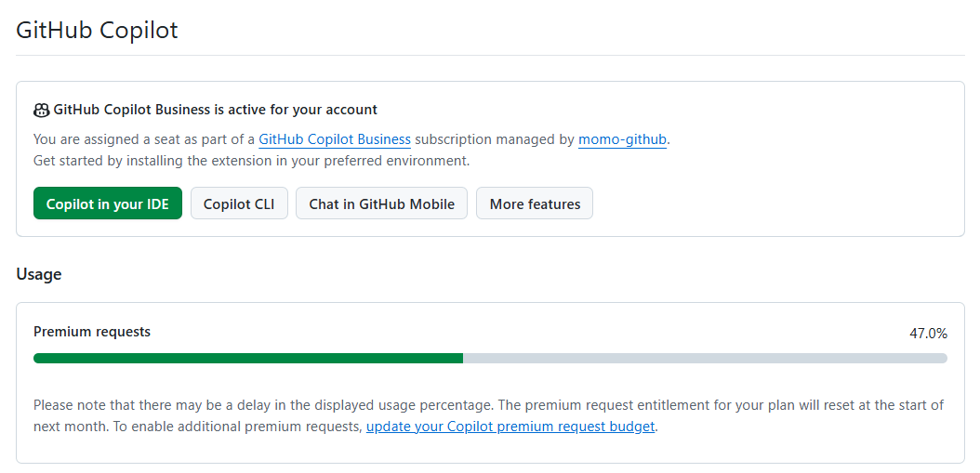Open the More features button
This screenshot has width=980, height=473.
(x=535, y=204)
